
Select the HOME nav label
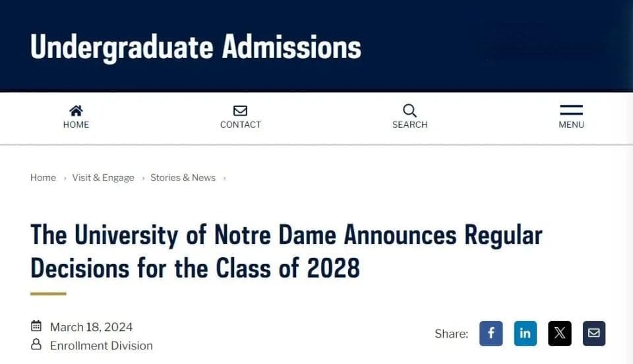point(76,125)
